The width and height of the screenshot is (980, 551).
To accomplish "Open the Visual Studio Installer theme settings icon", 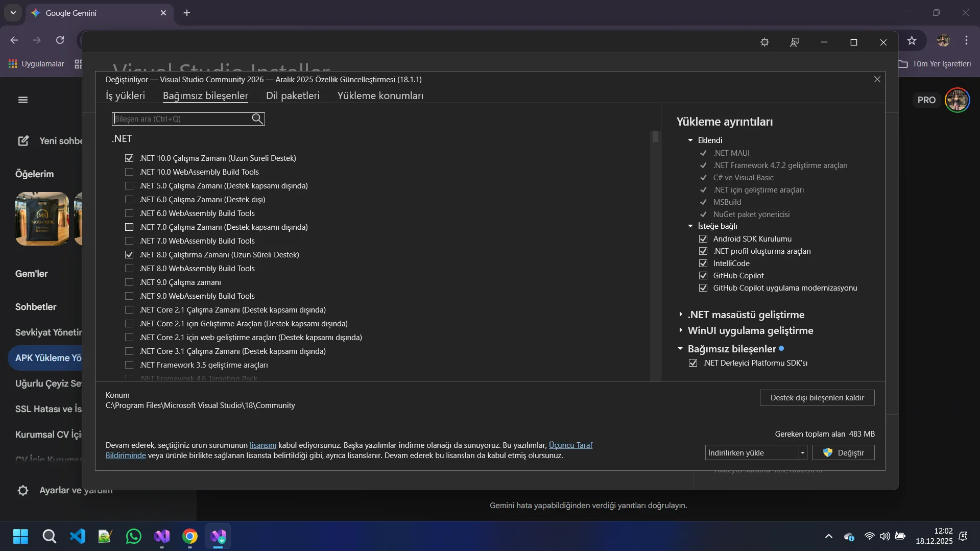I will [x=764, y=42].
